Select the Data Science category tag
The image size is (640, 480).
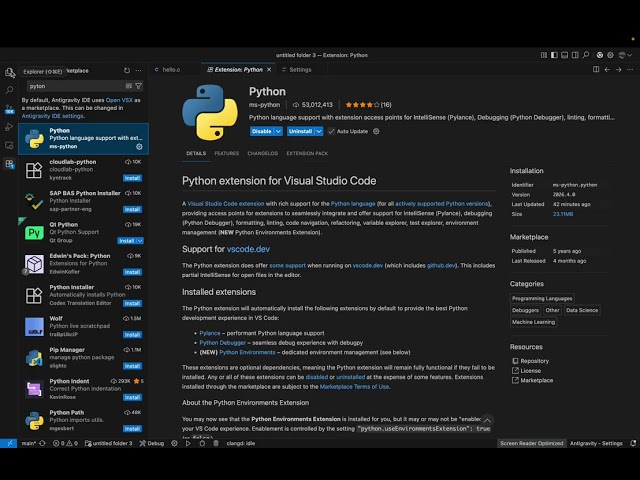pyautogui.click(x=582, y=310)
